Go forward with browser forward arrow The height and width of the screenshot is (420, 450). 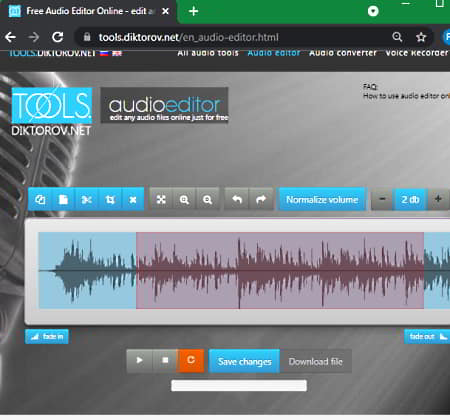(x=34, y=37)
